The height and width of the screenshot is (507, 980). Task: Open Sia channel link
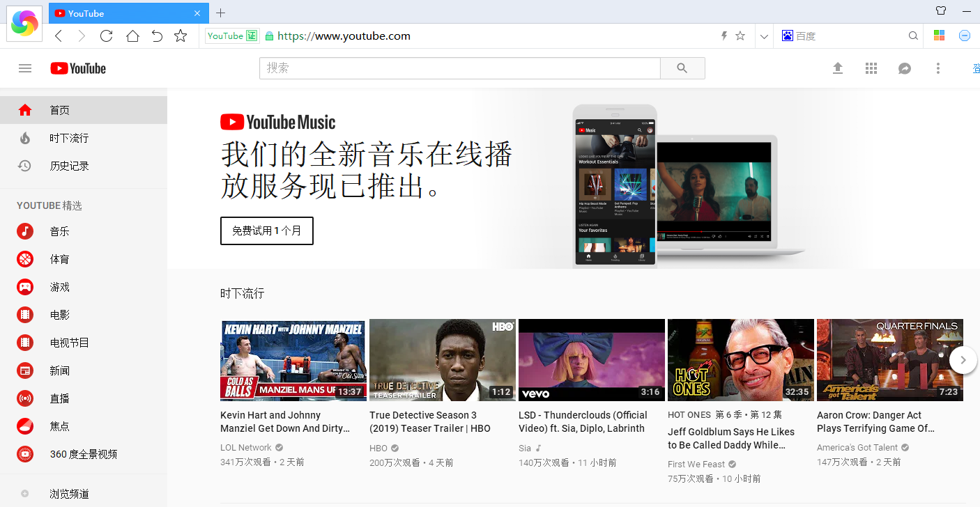point(525,448)
